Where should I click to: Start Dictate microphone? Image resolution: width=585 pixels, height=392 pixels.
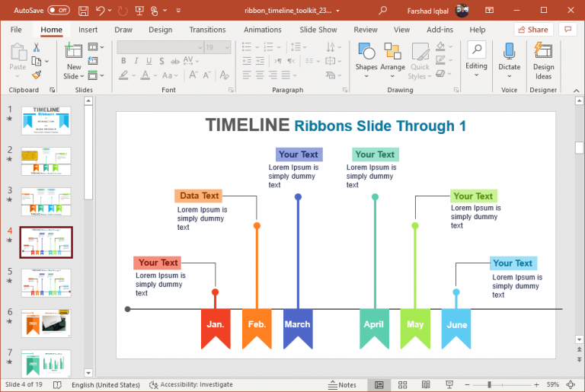509,60
